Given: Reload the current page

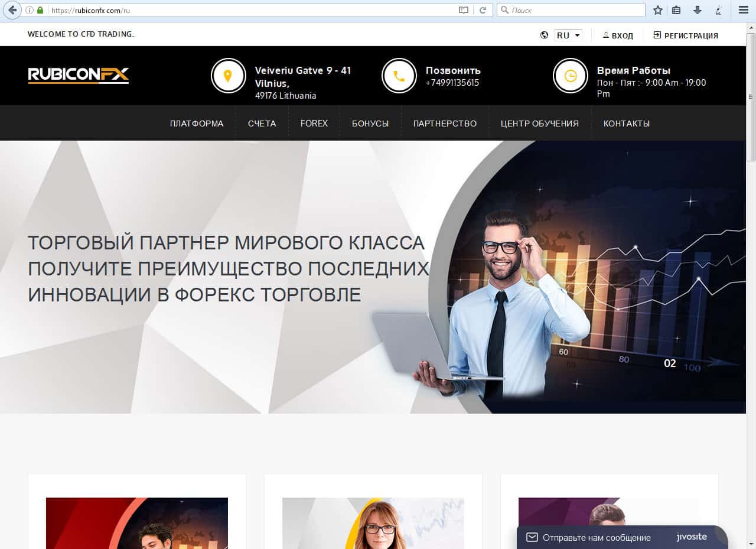Looking at the screenshot, I should click(x=483, y=10).
